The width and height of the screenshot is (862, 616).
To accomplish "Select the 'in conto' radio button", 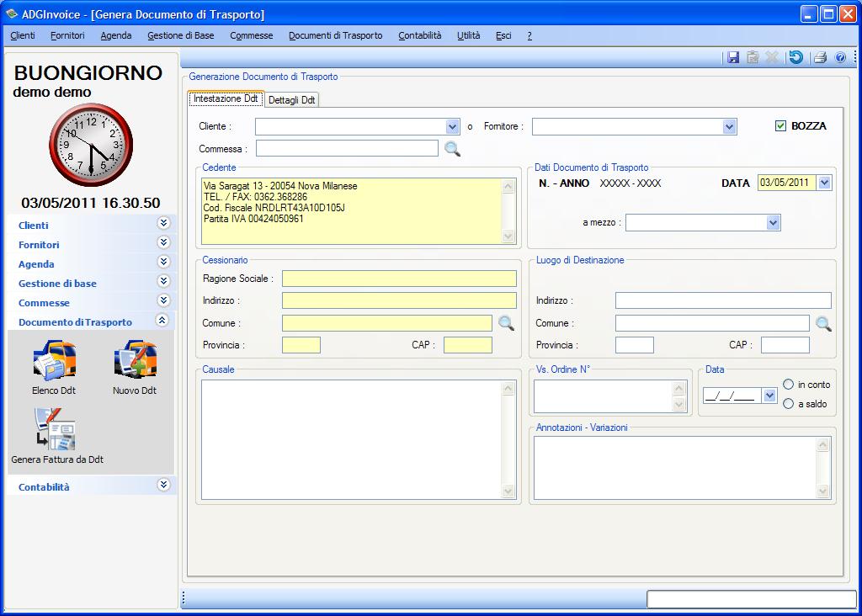I will click(x=789, y=385).
